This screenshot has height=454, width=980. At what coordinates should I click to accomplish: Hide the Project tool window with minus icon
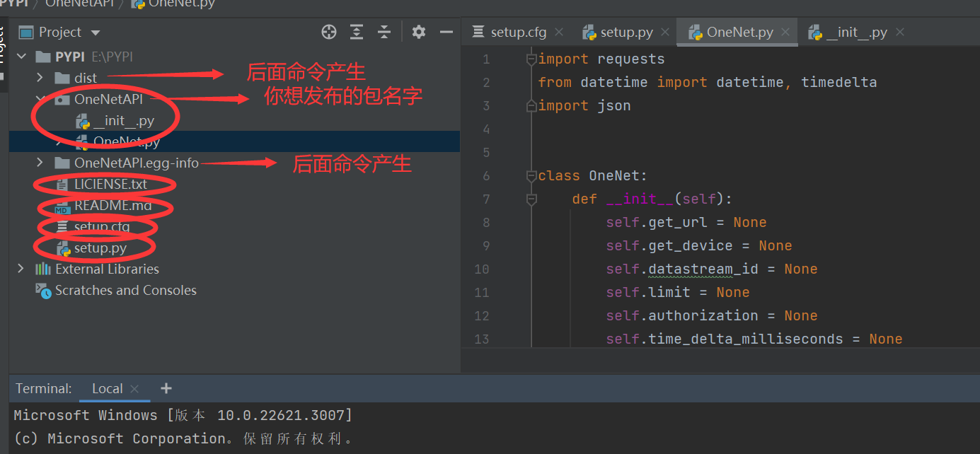click(x=446, y=32)
